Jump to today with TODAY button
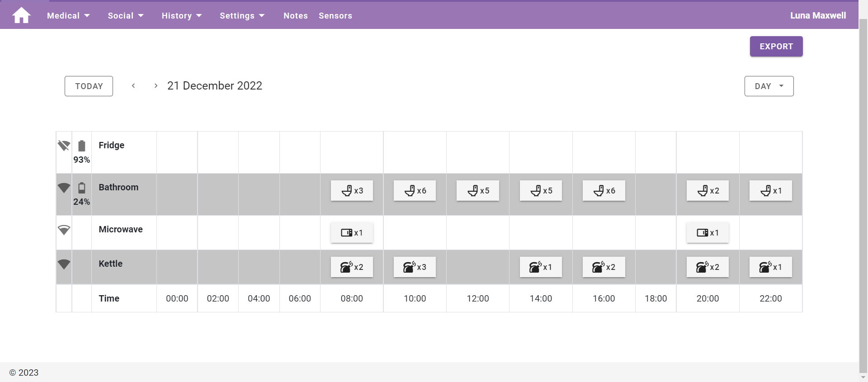868x382 pixels. coord(89,86)
